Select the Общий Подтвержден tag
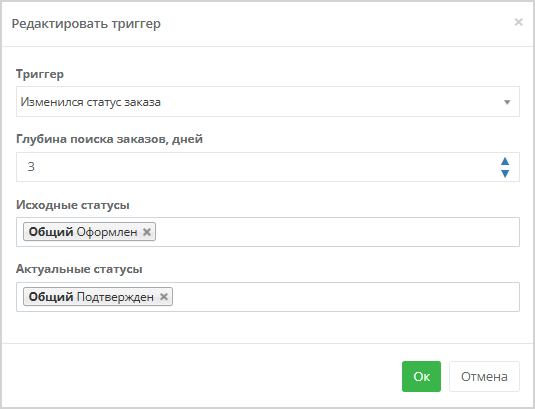The width and height of the screenshot is (535, 409). (91, 297)
